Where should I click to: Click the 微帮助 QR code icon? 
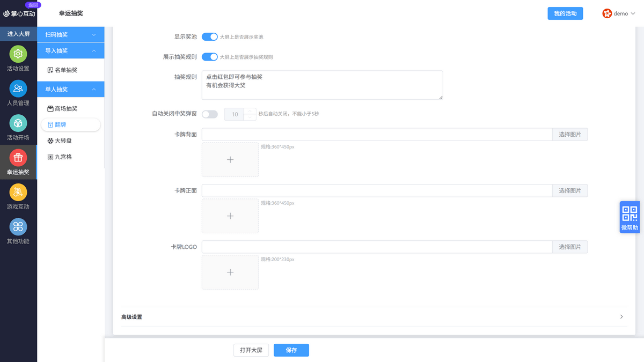click(630, 213)
